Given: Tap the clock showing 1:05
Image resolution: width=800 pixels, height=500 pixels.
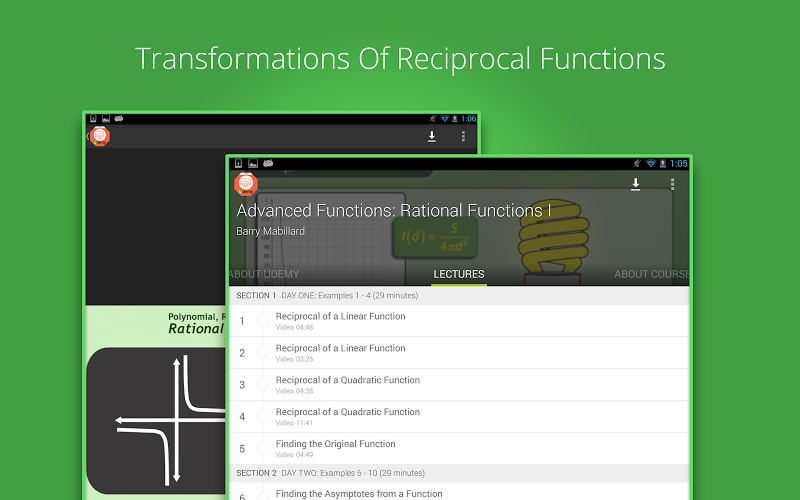Looking at the screenshot, I should click(x=679, y=163).
